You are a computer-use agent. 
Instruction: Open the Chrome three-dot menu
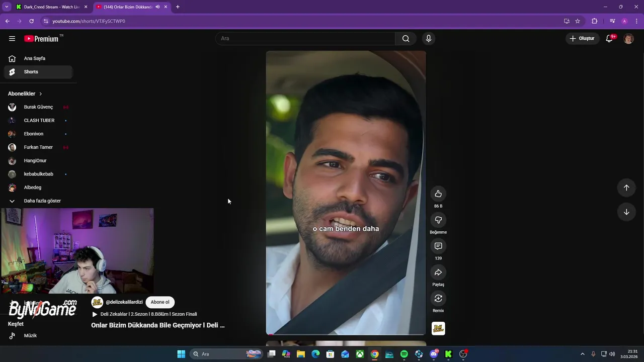[637, 21]
